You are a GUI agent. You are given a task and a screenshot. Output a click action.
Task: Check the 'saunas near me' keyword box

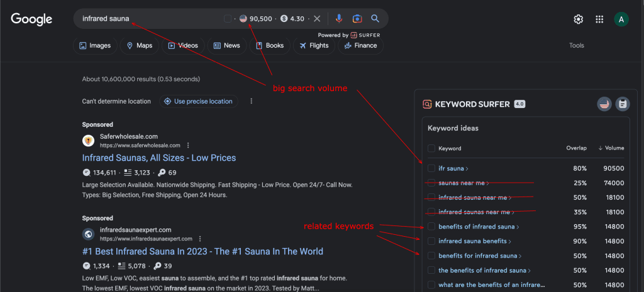431,183
